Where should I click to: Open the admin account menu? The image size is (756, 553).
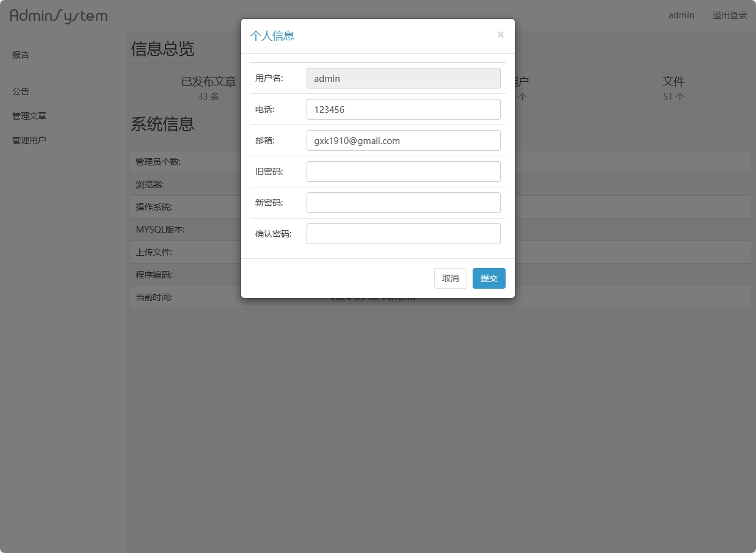point(681,15)
